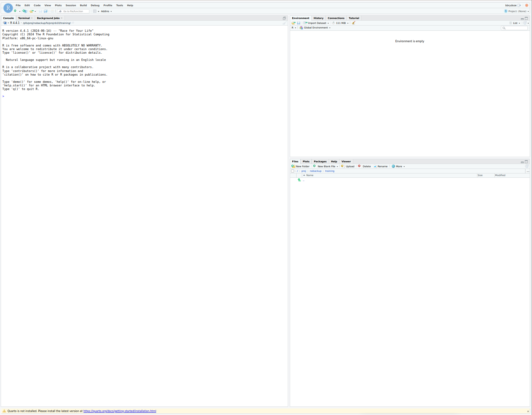Click the save all documents icon
Viewport: 532px width, 415px height.
click(x=46, y=11)
